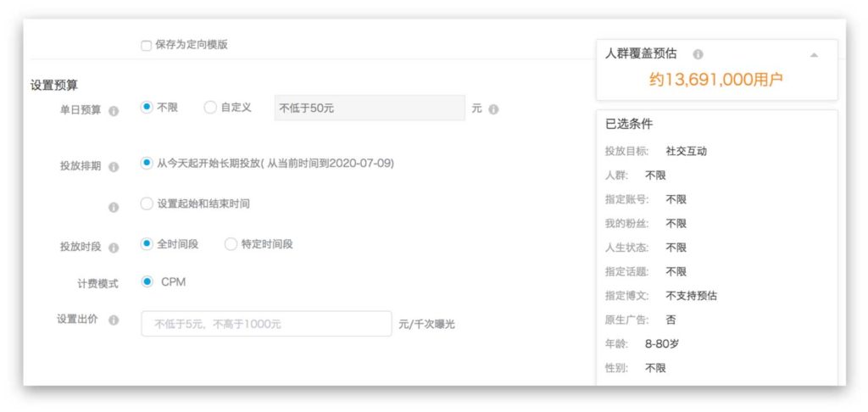868x412 pixels.
Task: Select 设置起始和结束时间 option
Action: 146,203
